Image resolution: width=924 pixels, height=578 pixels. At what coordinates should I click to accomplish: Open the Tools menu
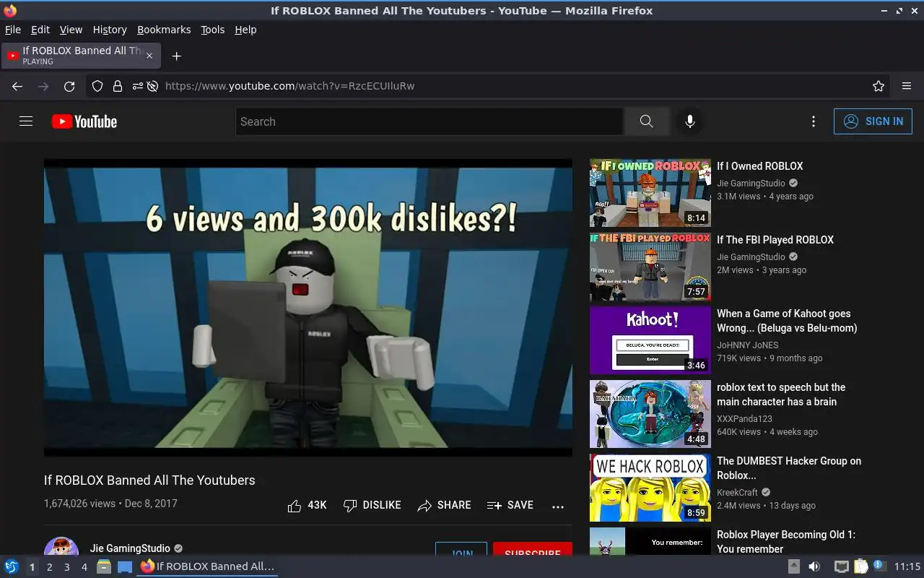click(x=213, y=30)
